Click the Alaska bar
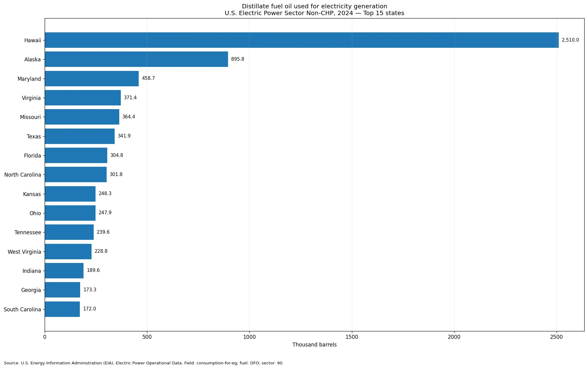588x369 pixels. [137, 59]
